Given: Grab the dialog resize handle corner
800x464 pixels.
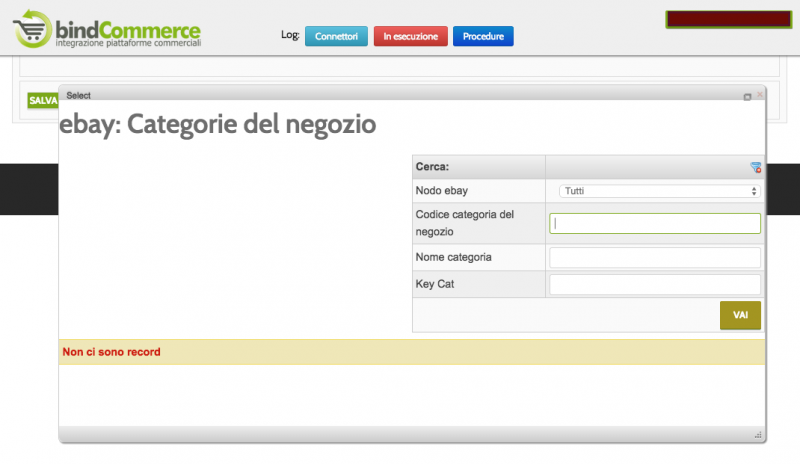Looking at the screenshot, I should pyautogui.click(x=757, y=435).
